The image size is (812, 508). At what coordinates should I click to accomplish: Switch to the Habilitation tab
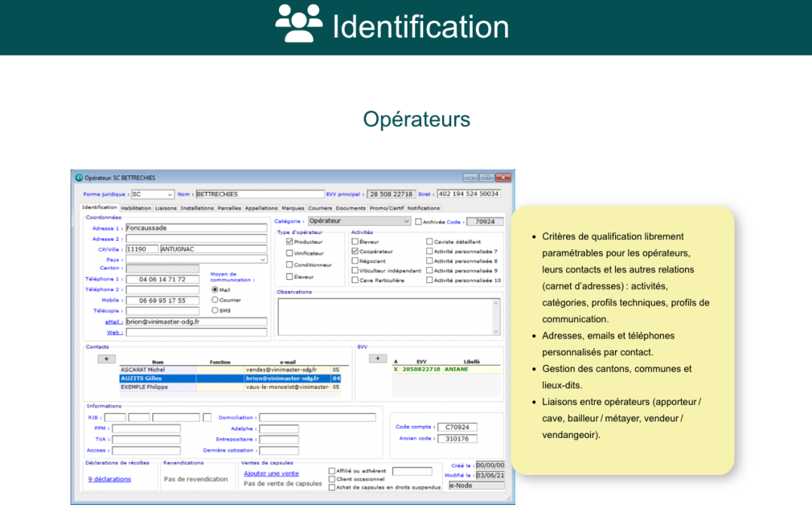tap(135, 208)
